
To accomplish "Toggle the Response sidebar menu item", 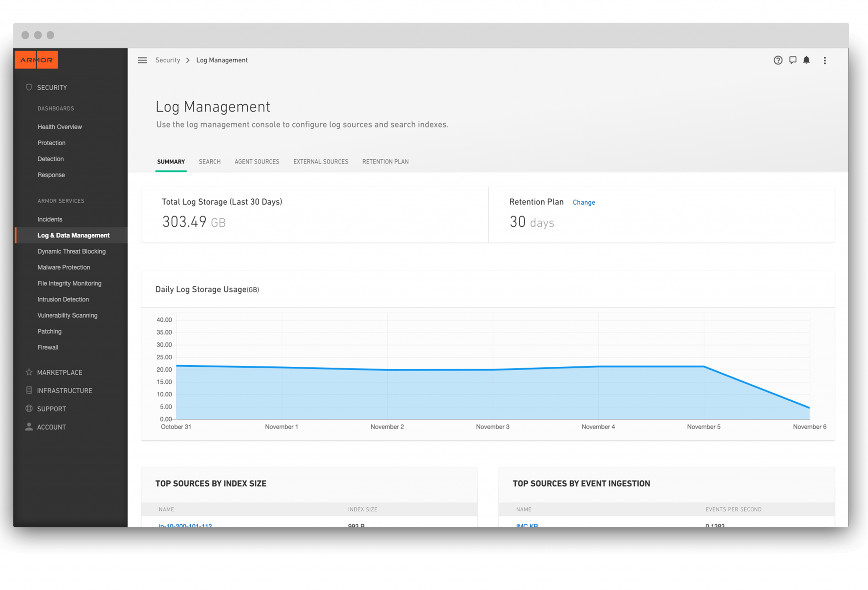I will 51,175.
